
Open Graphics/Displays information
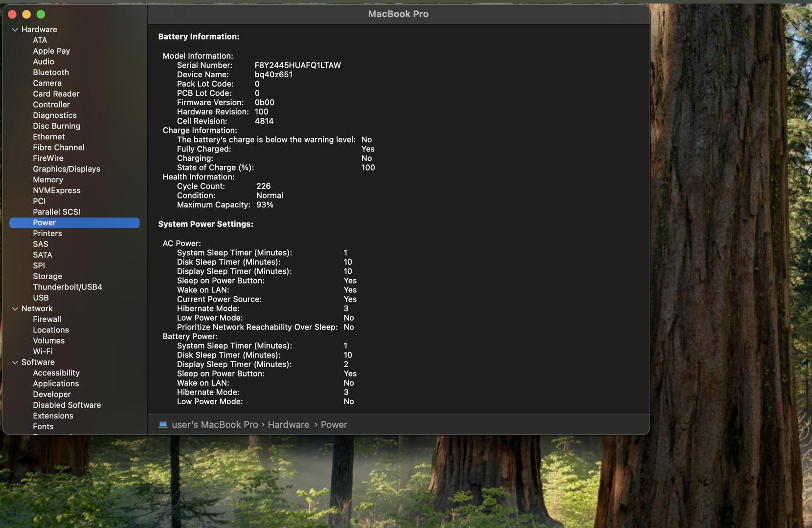click(x=67, y=170)
